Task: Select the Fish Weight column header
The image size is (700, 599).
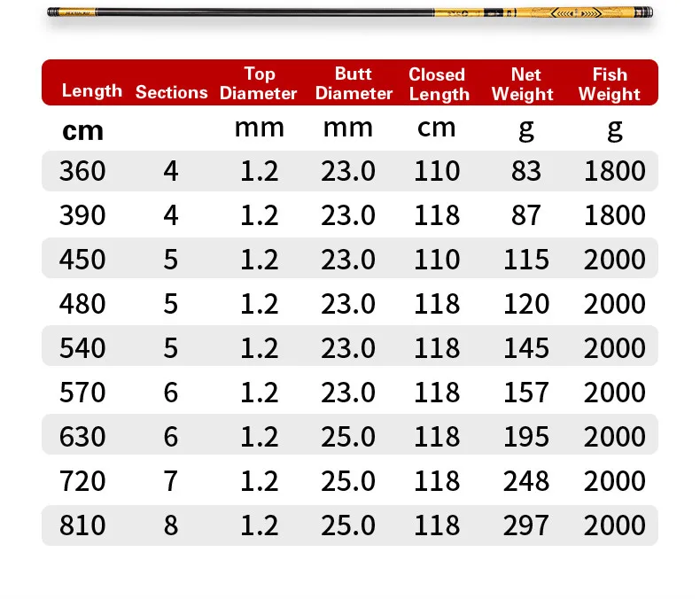Action: click(610, 84)
